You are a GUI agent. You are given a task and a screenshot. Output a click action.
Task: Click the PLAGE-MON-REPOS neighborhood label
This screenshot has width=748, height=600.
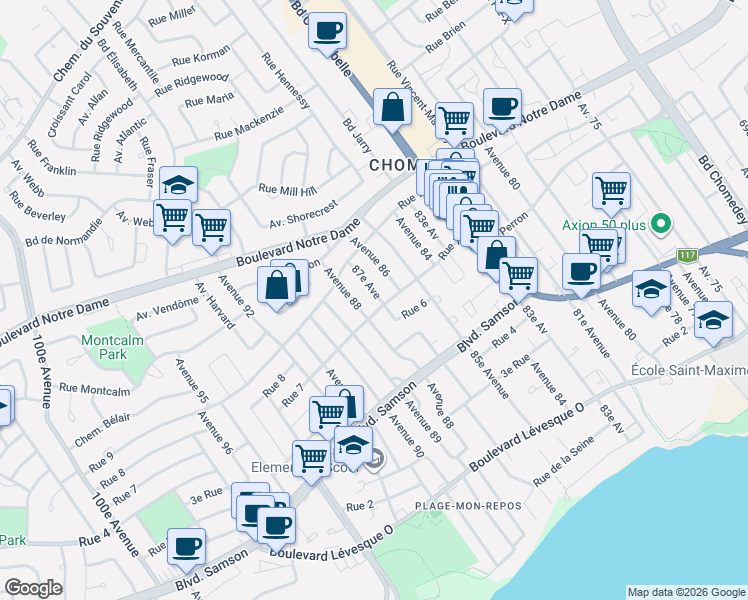pyautogui.click(x=468, y=506)
